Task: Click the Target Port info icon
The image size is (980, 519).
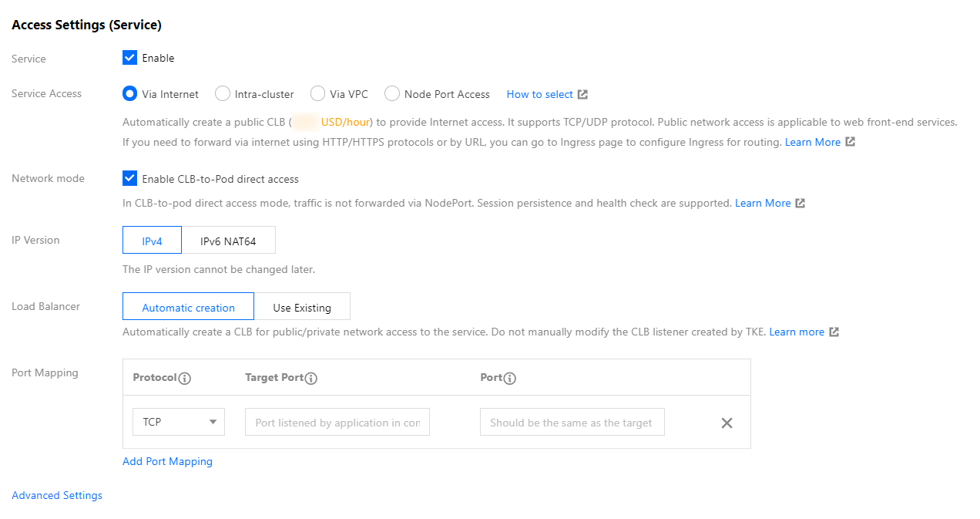Action: pos(311,379)
